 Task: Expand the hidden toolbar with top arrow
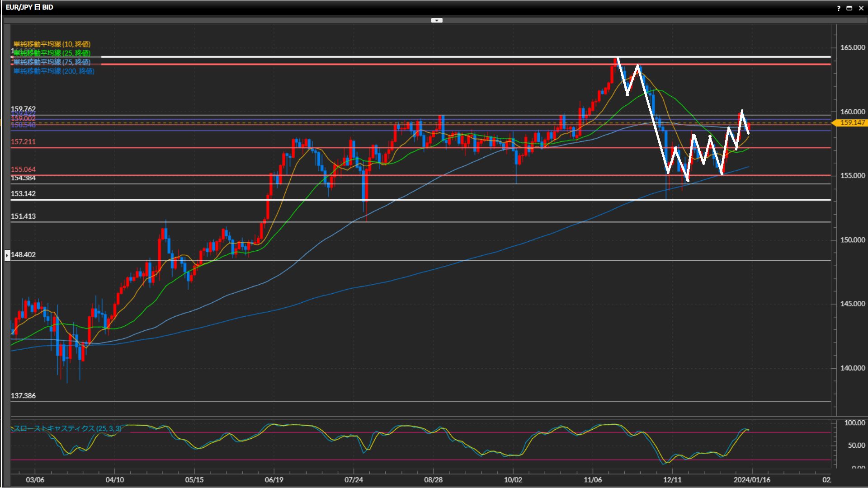tap(437, 20)
